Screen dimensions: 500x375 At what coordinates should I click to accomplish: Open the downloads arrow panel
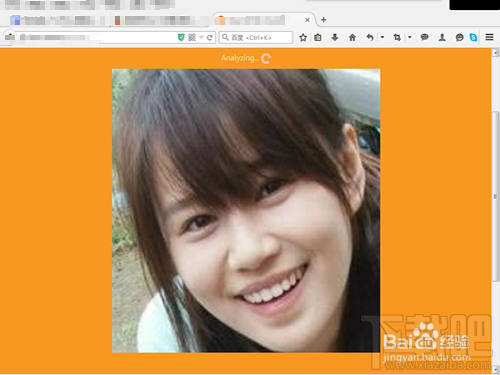pos(335,37)
